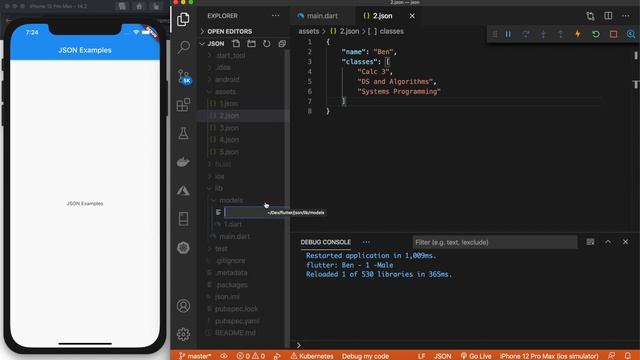Select the Debug Console panel tab
This screenshot has width=640, height=360.
click(325, 242)
